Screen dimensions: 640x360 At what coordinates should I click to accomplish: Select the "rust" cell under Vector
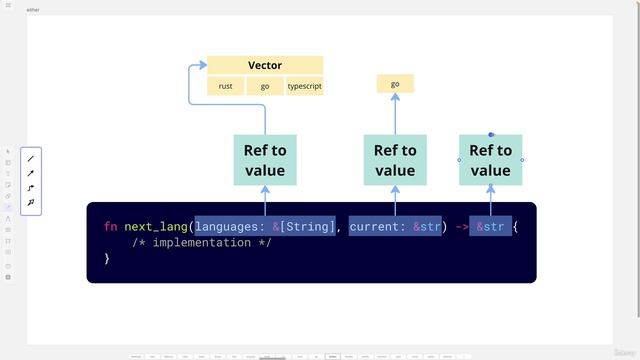click(x=225, y=86)
